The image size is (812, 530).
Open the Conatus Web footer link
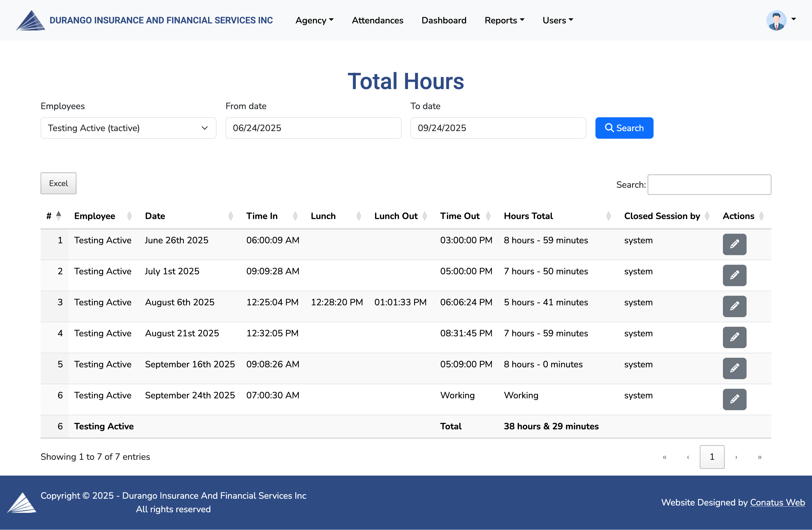point(777,502)
